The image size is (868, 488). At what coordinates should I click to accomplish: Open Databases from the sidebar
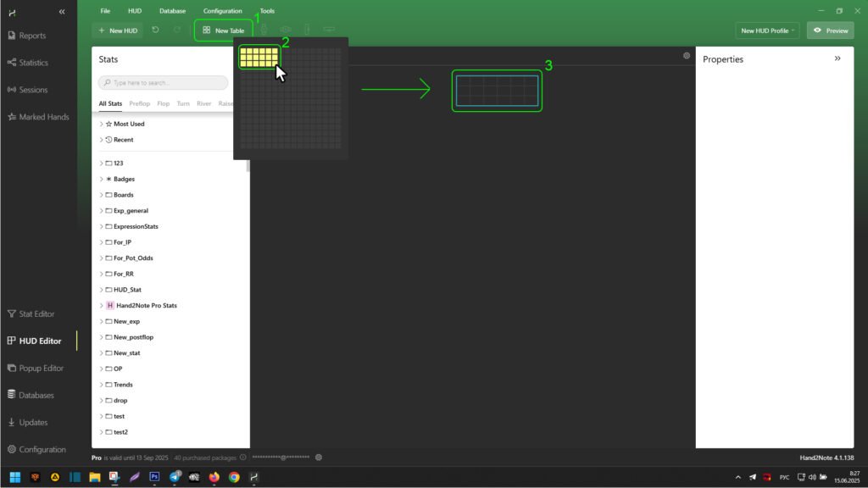coord(36,395)
